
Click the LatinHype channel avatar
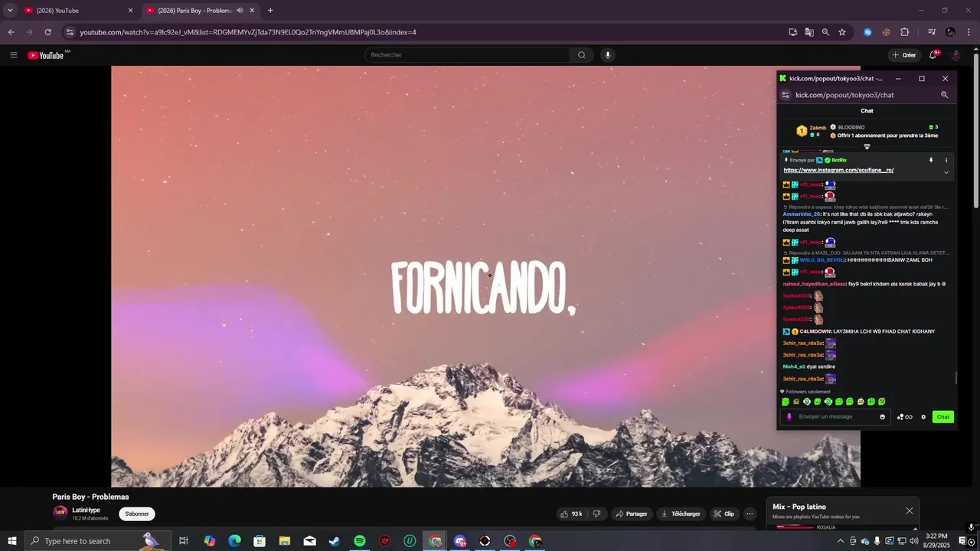click(60, 514)
